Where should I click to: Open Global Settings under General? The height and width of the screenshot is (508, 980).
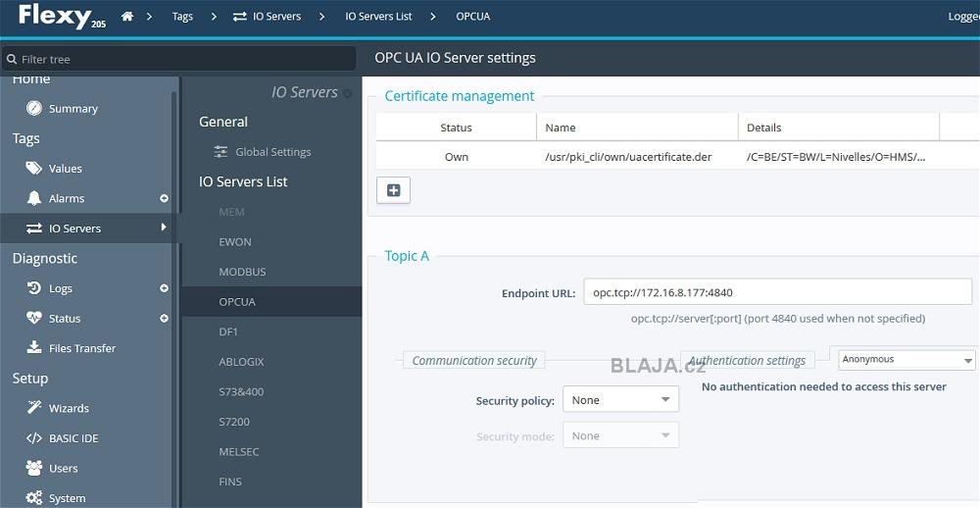point(273,151)
